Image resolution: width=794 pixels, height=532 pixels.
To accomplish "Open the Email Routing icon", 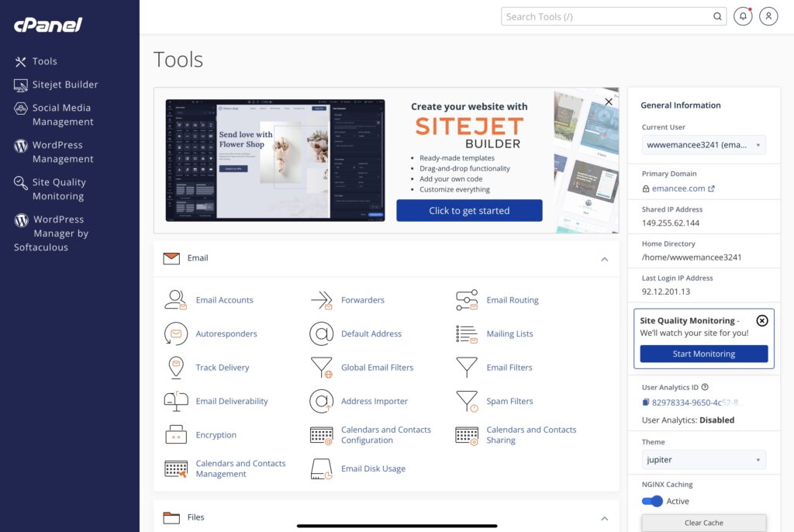I will [x=467, y=300].
